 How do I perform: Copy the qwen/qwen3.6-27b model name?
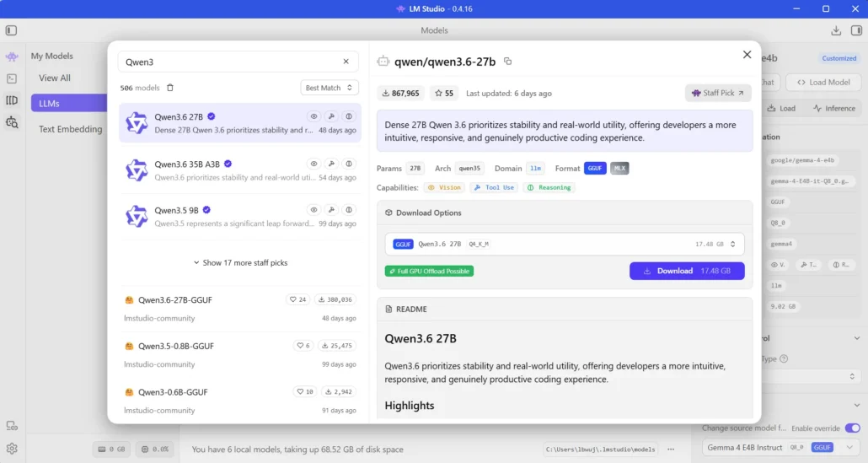point(507,62)
